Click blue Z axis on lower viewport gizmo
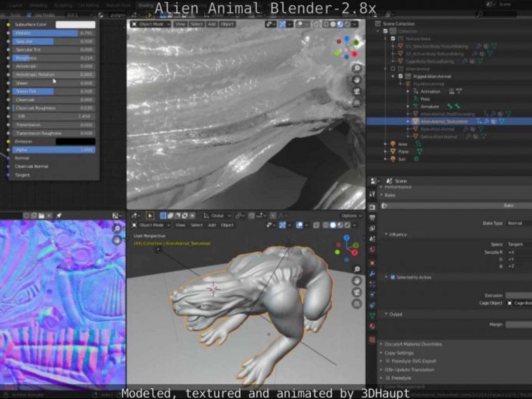 point(347,238)
